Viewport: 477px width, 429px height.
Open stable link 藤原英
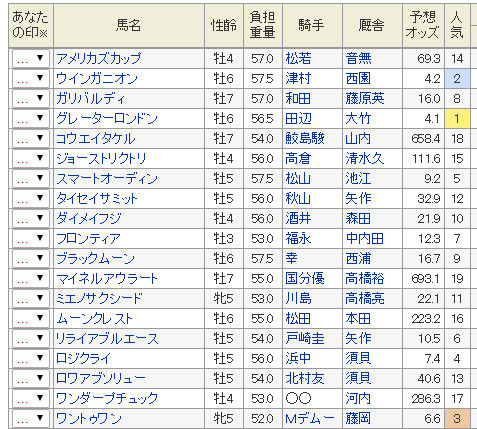(x=365, y=99)
